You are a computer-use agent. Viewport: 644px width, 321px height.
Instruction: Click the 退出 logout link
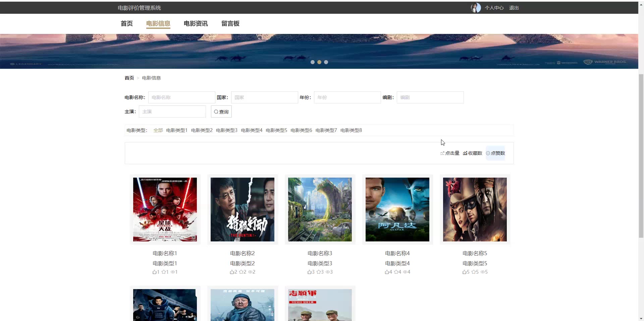click(514, 8)
